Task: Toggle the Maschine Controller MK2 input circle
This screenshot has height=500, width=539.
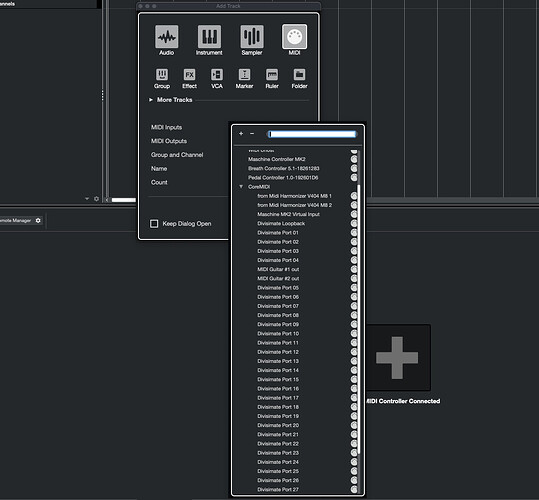Action: [354, 159]
